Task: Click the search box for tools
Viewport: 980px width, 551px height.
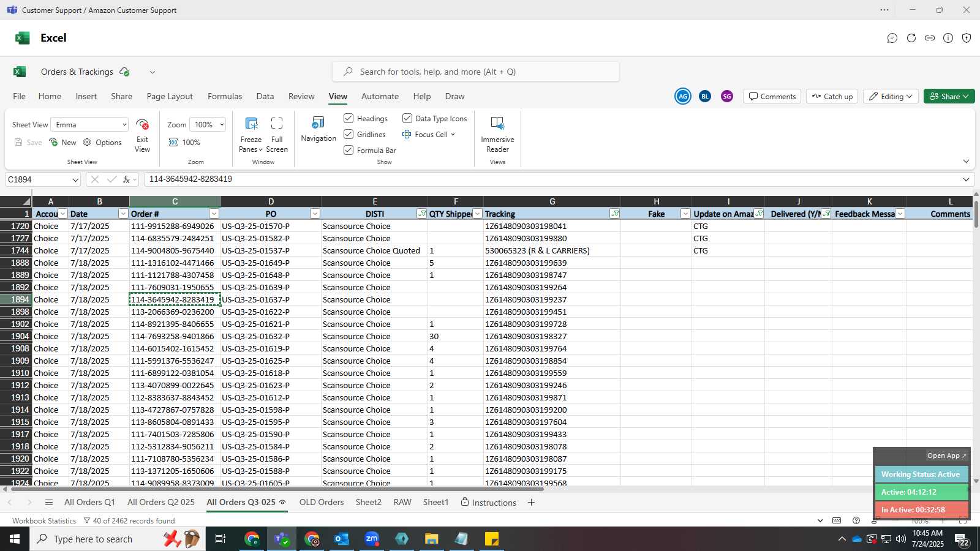Action: 475,72
